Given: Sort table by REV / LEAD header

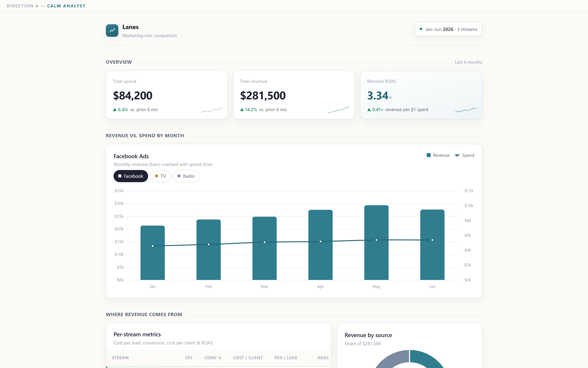Looking at the screenshot, I should pos(286,358).
